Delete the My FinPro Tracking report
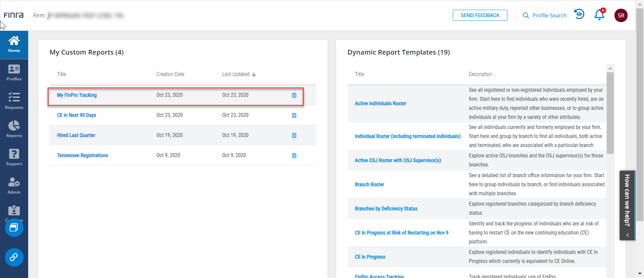Screen dimensions: 644x278 294,95
